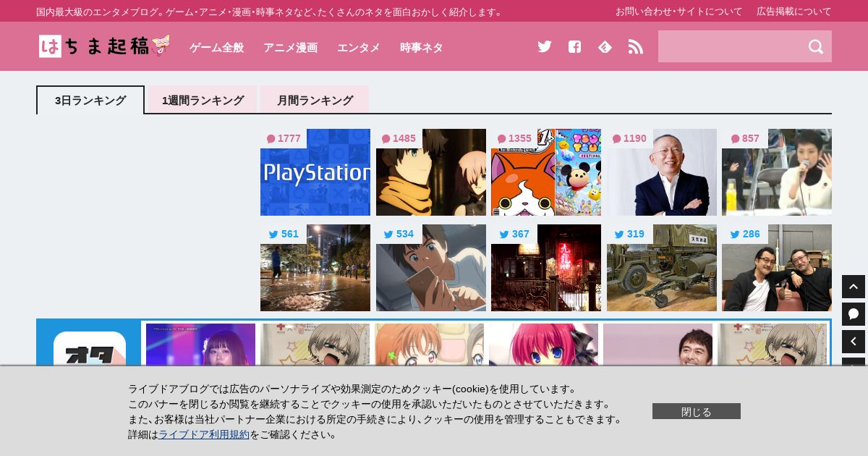Open the businessman article with 1190 comments

click(662, 172)
